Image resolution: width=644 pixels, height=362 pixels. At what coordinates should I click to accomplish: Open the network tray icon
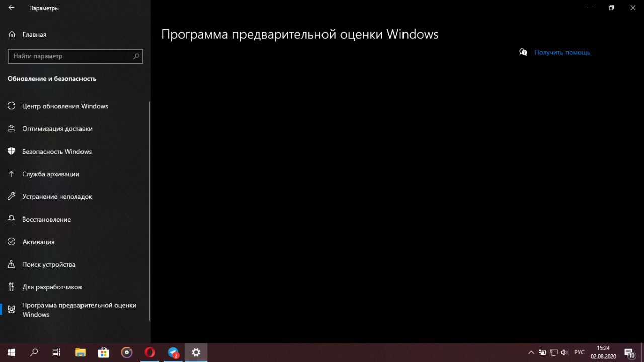554,352
